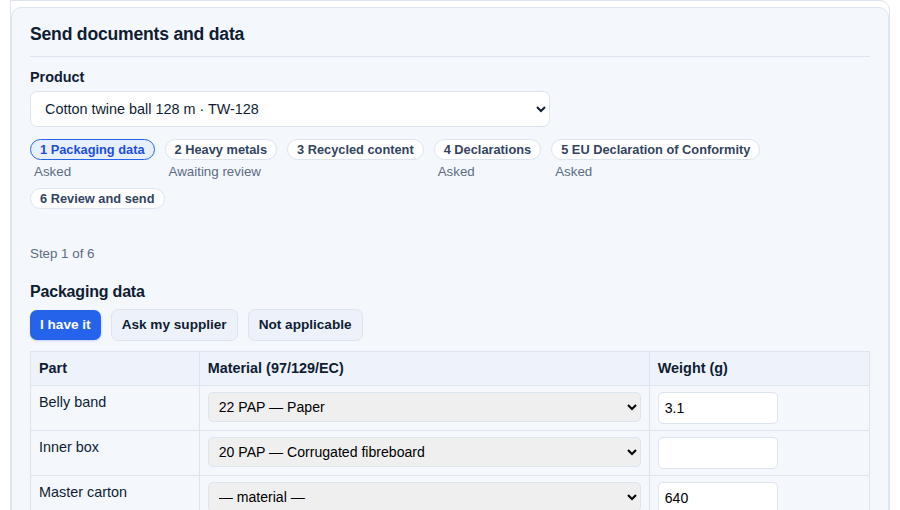Open the Product selection dropdown
Screen dimensions: 900x510
click(x=290, y=109)
